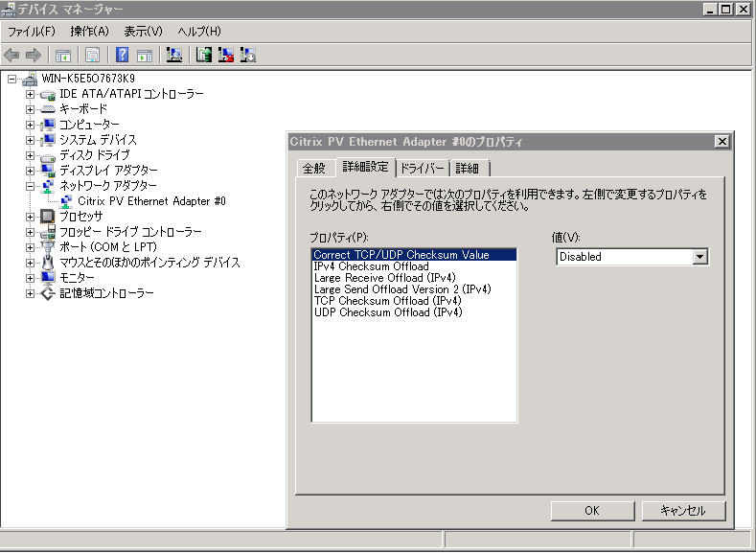Switch to the 全般 tab
The image size is (756, 553).
pyautogui.click(x=314, y=169)
